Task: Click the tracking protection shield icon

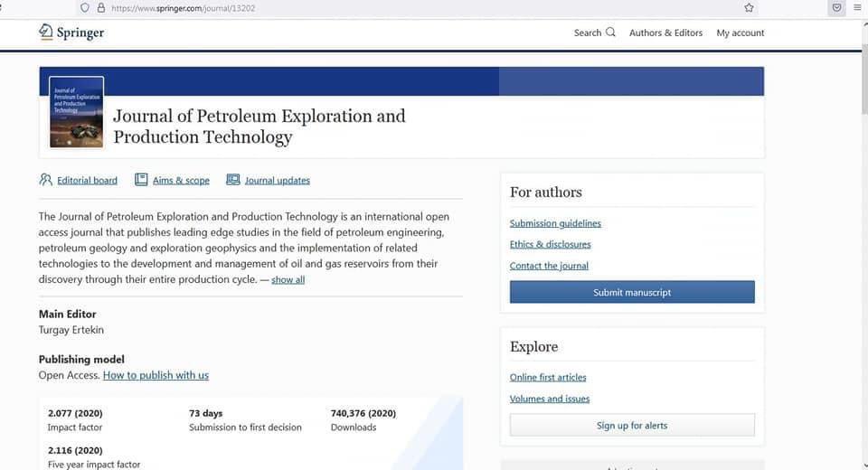Action: [x=85, y=8]
